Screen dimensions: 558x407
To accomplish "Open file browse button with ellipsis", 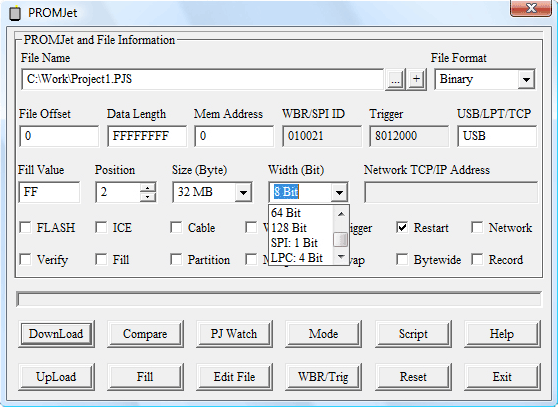I will click(x=395, y=80).
